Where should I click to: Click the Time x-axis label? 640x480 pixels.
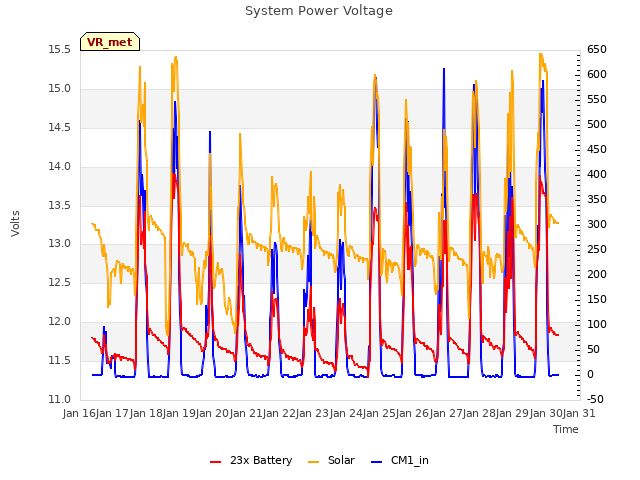(566, 429)
